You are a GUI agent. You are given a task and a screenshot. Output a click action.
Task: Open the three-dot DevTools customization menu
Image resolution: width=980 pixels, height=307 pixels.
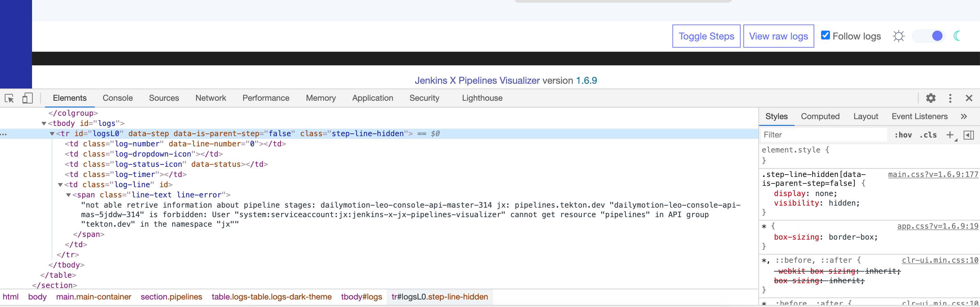[x=950, y=98]
